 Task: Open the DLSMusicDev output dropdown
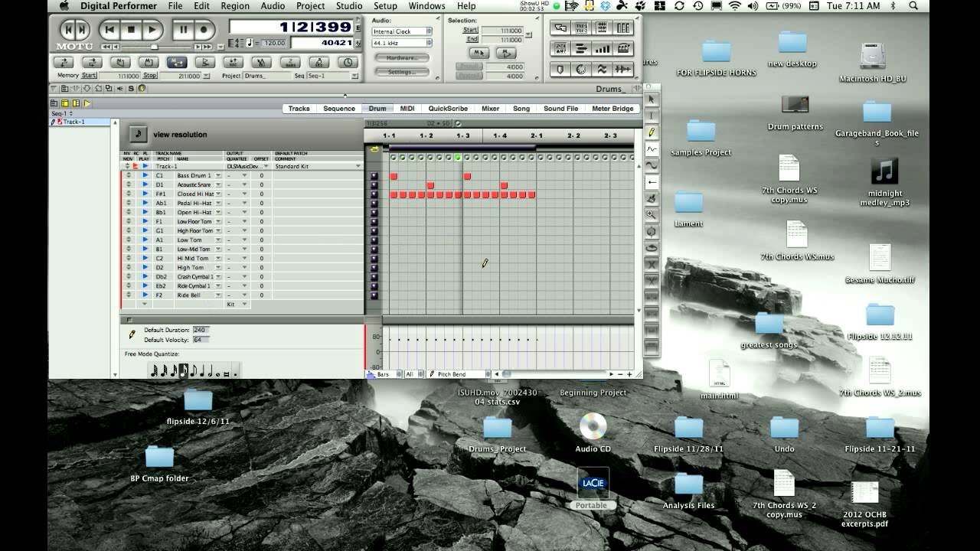(248, 166)
